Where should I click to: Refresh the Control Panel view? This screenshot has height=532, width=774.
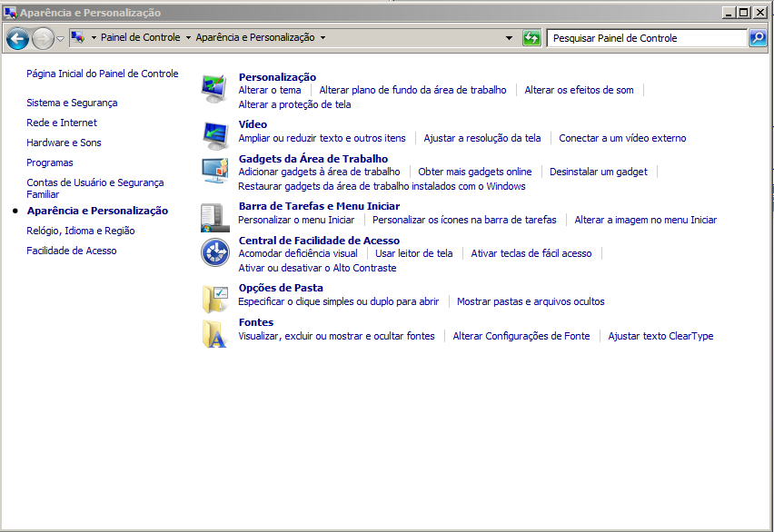[531, 38]
